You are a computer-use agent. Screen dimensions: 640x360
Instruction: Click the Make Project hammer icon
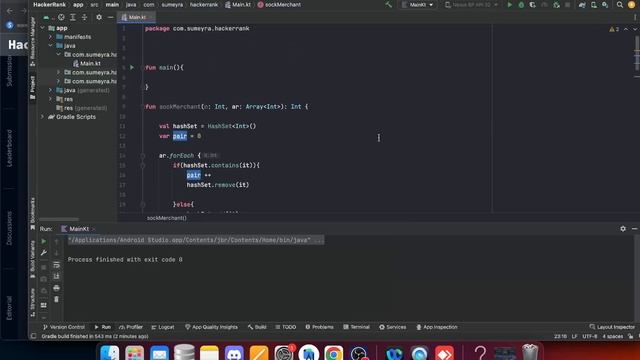(x=389, y=5)
